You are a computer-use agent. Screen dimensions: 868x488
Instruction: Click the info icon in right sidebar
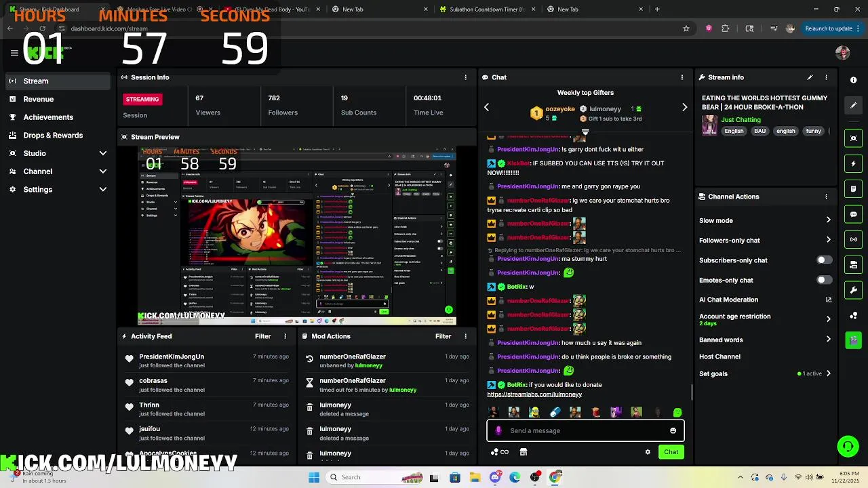point(853,80)
